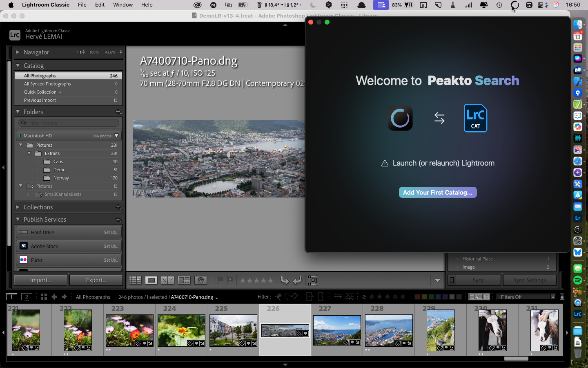The height and width of the screenshot is (368, 588).
Task: Click Set Up… for Adobe Stock service
Action: (x=111, y=246)
